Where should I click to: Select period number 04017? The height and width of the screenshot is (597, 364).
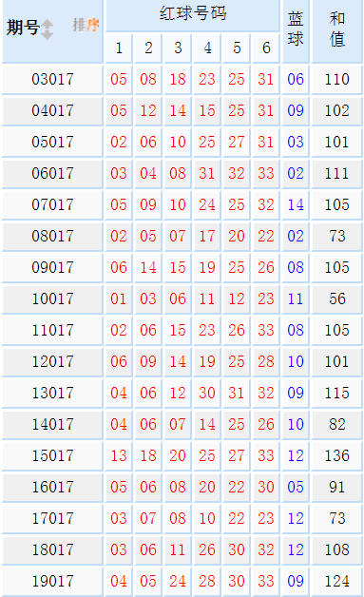(52, 111)
